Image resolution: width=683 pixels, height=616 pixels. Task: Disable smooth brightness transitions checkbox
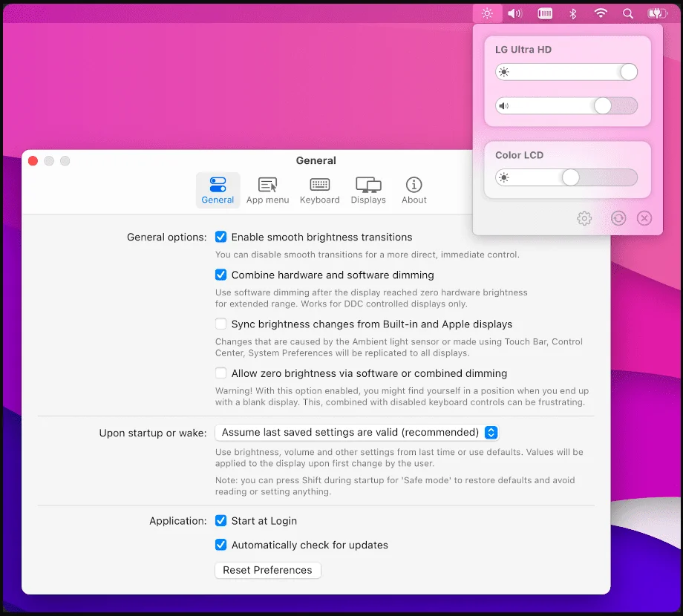pyautogui.click(x=220, y=237)
